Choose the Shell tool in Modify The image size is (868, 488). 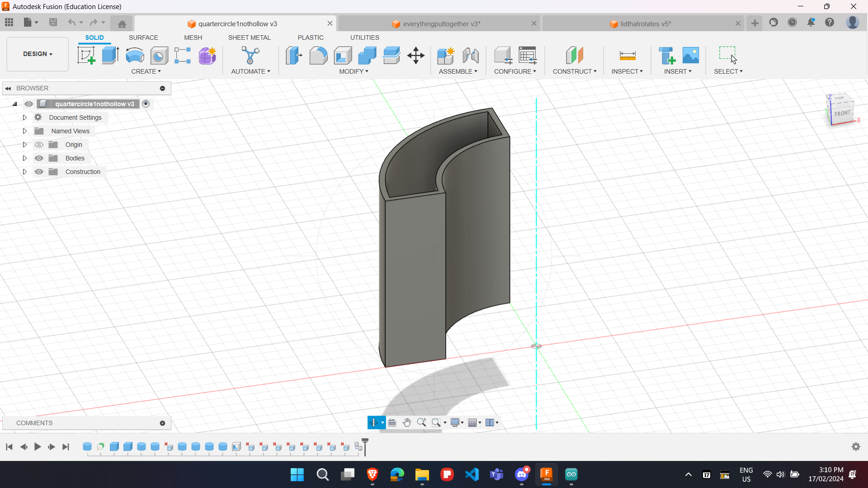(x=343, y=56)
